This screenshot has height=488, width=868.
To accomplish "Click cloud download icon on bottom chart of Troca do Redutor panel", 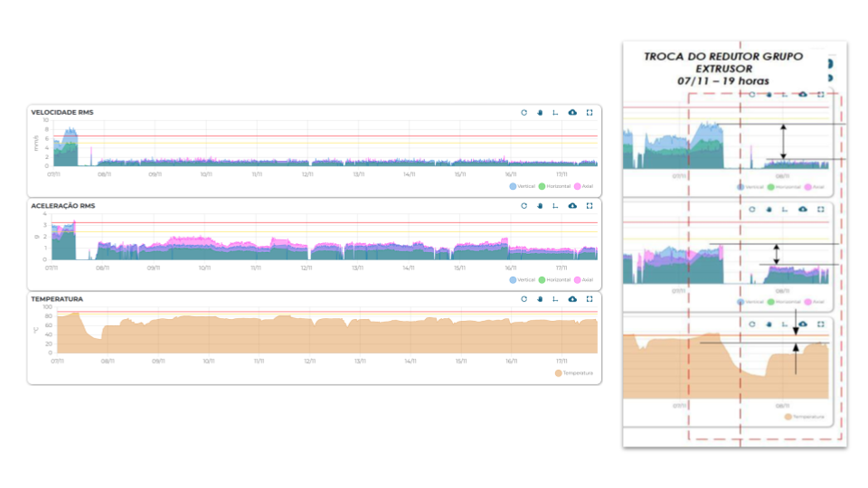I will point(803,324).
